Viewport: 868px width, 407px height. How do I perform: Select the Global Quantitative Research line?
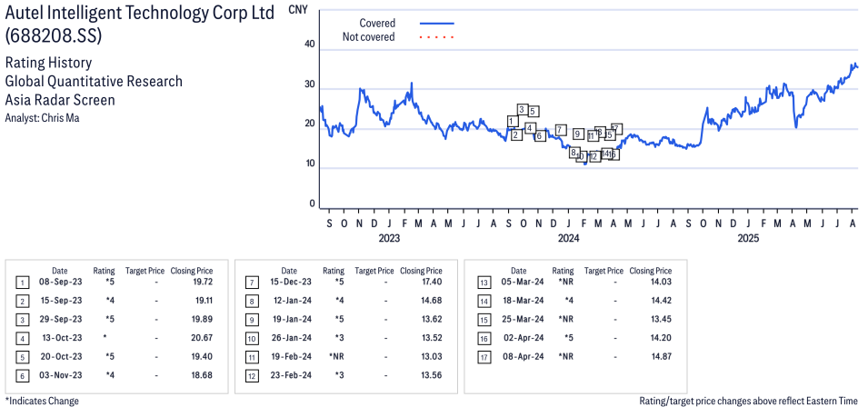(94, 81)
